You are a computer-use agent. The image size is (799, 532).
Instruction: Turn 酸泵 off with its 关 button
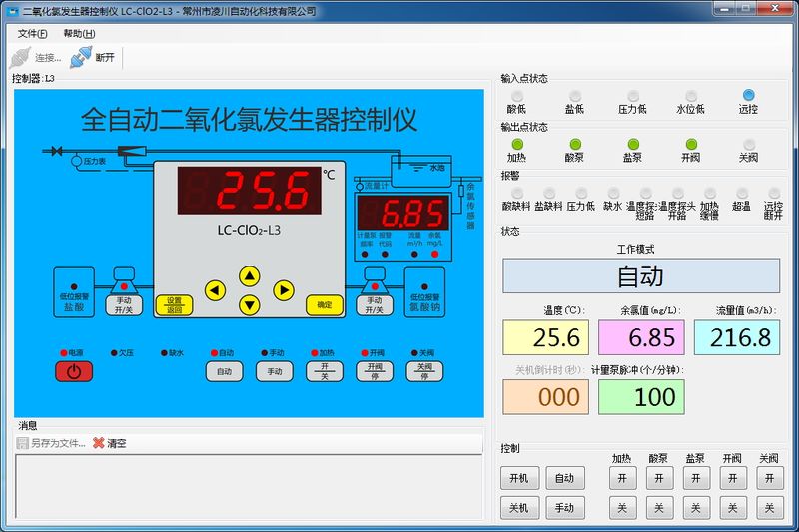pos(658,508)
